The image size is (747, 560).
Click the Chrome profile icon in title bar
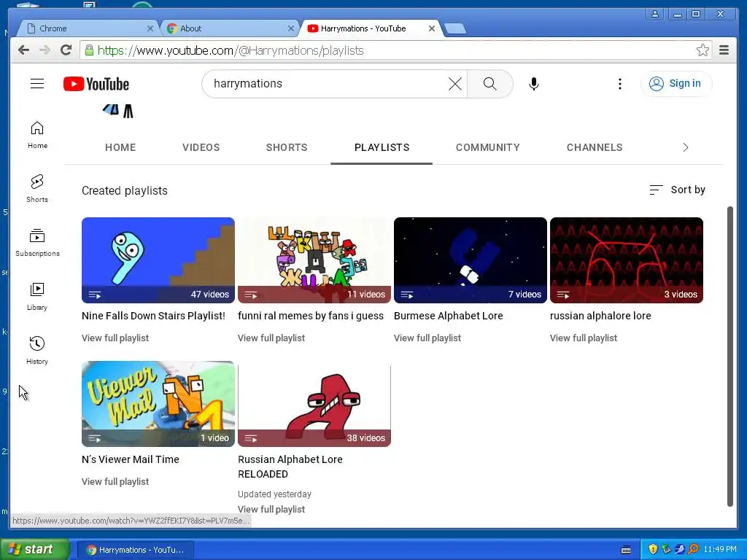coord(655,14)
